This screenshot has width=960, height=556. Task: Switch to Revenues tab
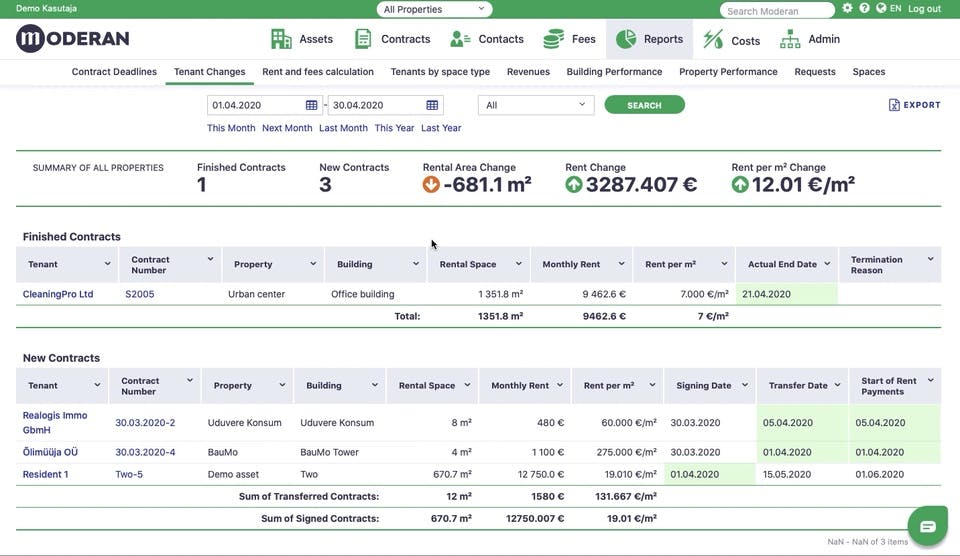528,72
